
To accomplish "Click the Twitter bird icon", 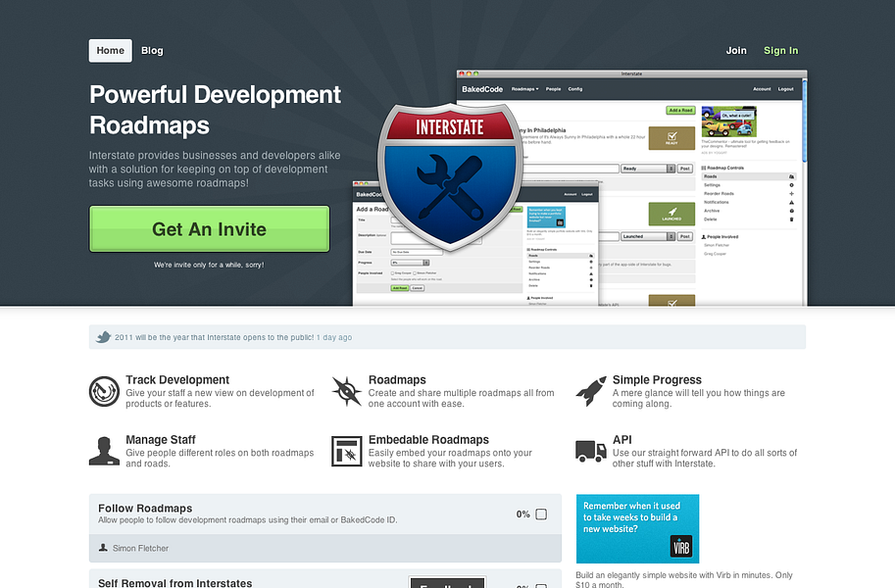I will point(103,337).
